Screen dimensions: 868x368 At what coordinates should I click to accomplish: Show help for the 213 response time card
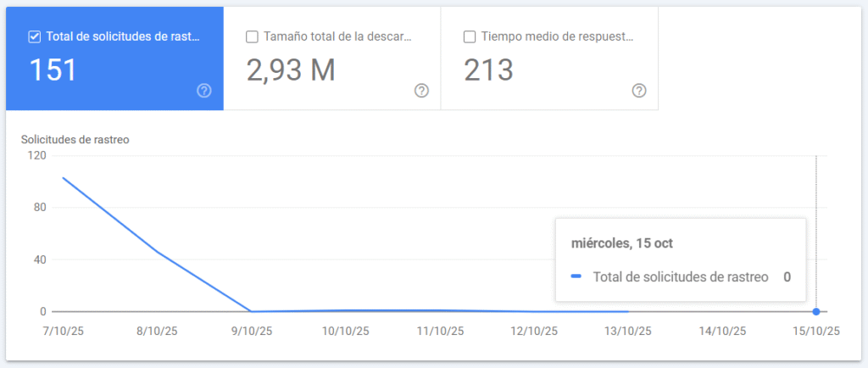pos(639,91)
